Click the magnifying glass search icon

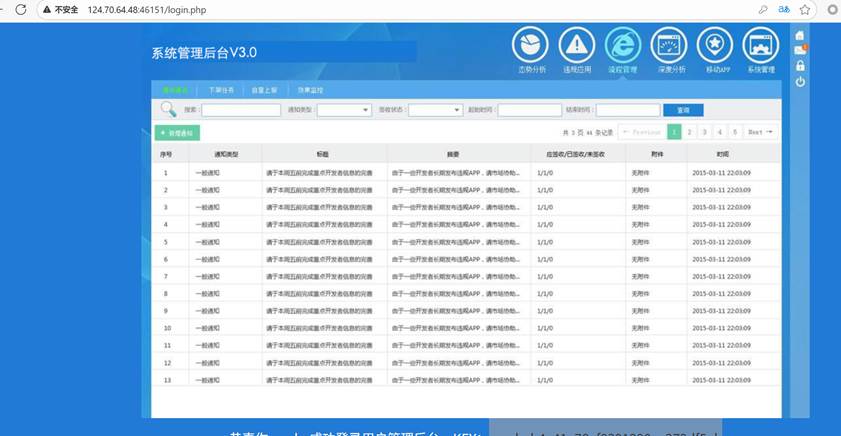tap(168, 109)
